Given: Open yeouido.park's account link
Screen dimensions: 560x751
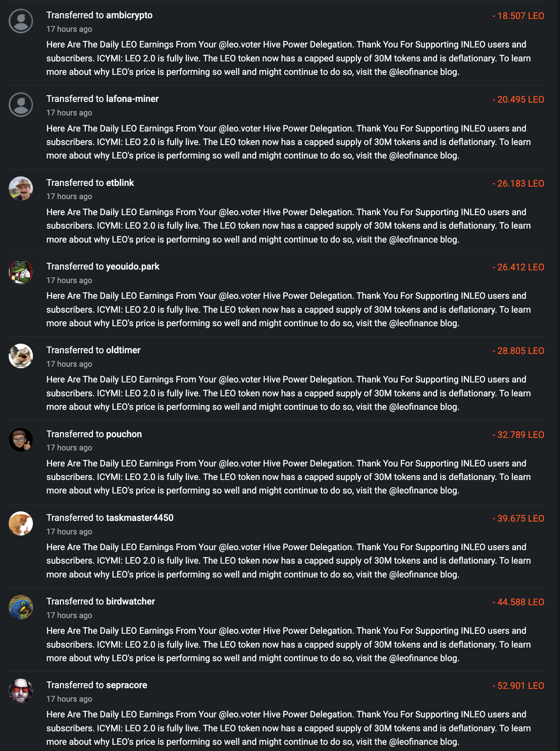Looking at the screenshot, I should pyautogui.click(x=133, y=267).
